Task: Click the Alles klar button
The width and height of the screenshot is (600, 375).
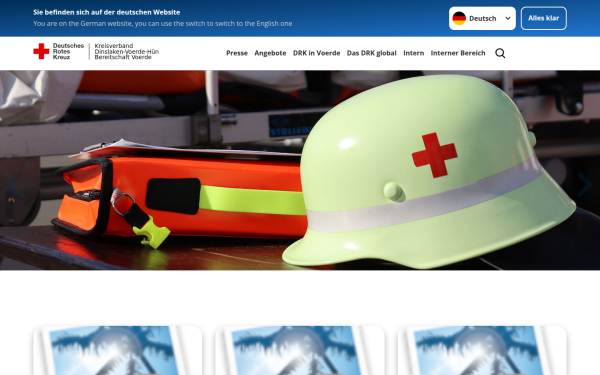Action: tap(543, 18)
